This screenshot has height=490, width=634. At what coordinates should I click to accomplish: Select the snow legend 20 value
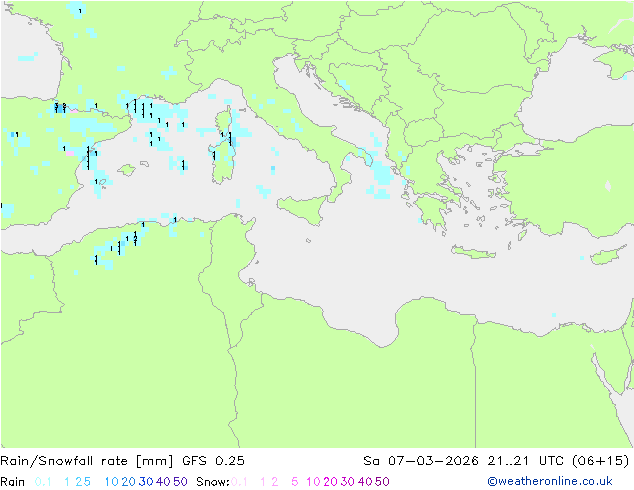pos(330,482)
